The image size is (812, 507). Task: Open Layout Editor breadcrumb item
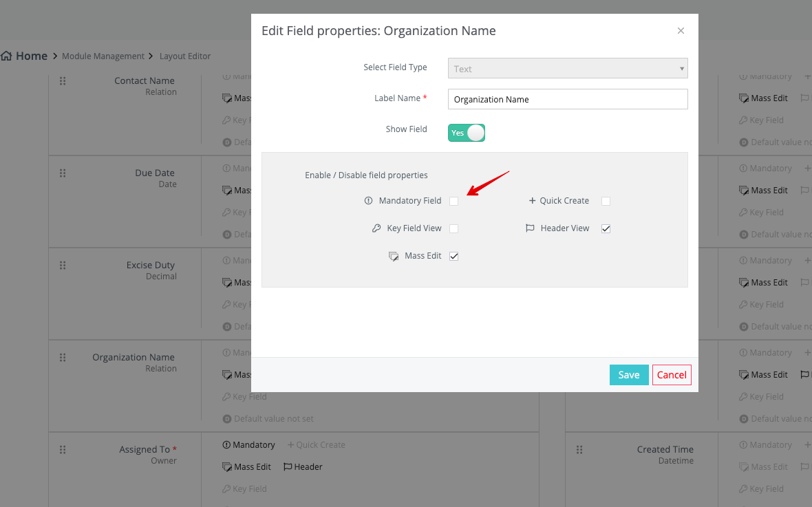[x=185, y=56]
